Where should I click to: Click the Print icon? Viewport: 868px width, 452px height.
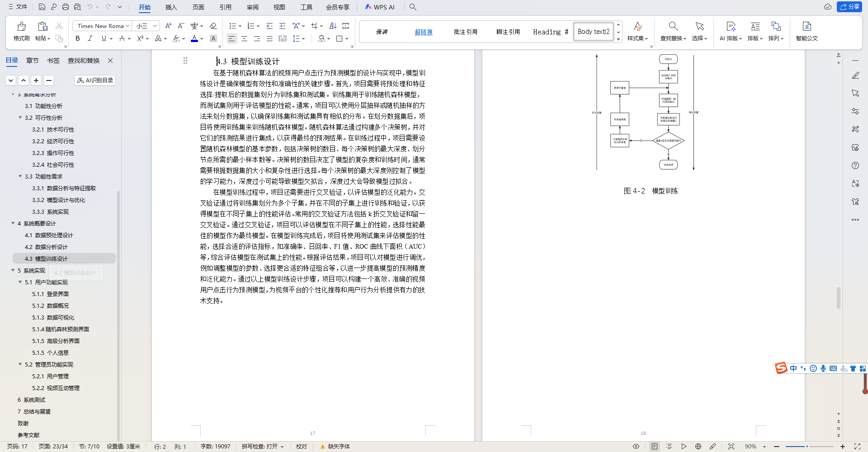coord(66,7)
